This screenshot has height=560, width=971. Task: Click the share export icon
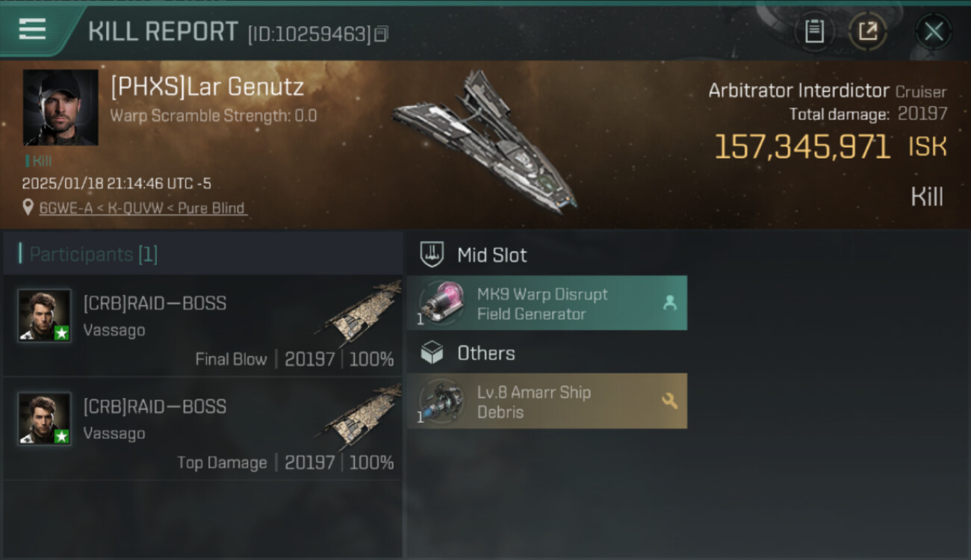click(x=868, y=31)
